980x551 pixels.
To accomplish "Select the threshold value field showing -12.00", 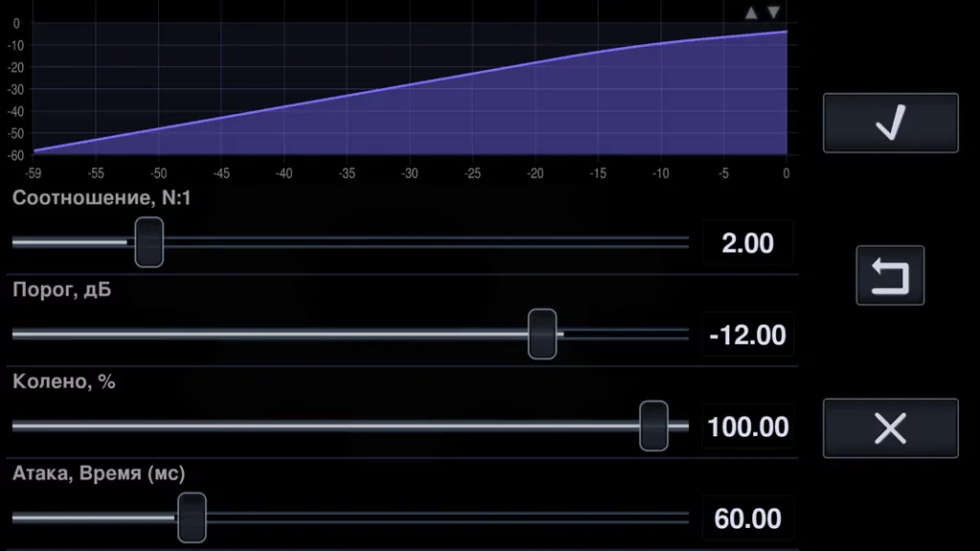I will click(x=747, y=335).
